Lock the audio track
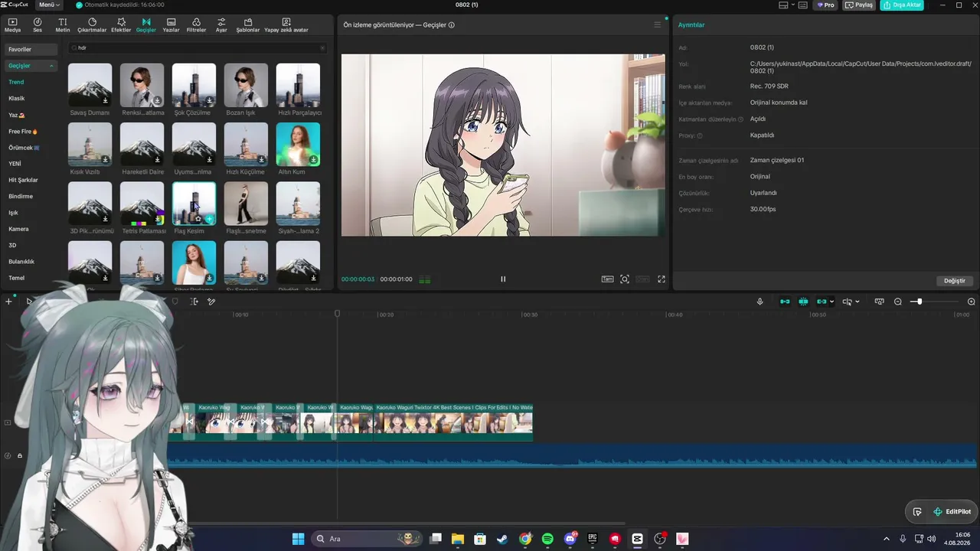The height and width of the screenshot is (551, 980). pyautogui.click(x=20, y=455)
